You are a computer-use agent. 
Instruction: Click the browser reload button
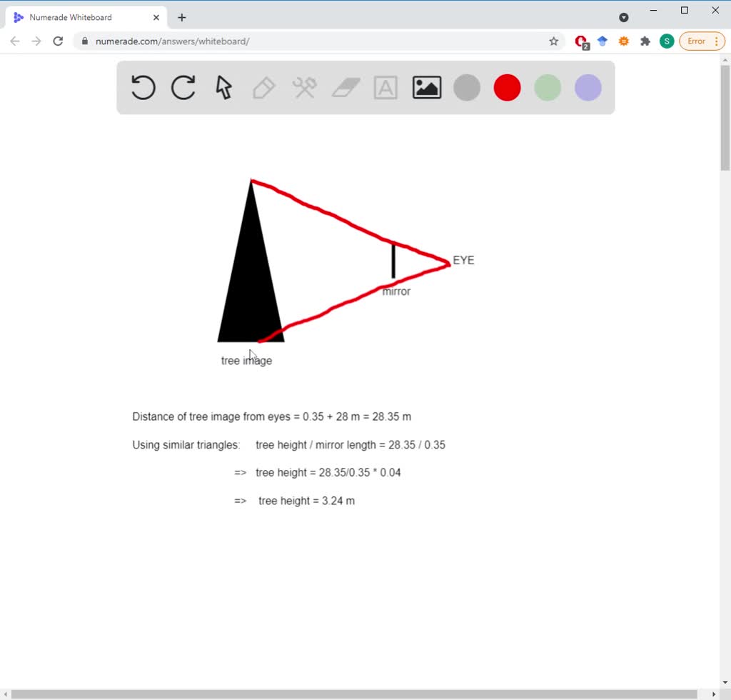[58, 41]
